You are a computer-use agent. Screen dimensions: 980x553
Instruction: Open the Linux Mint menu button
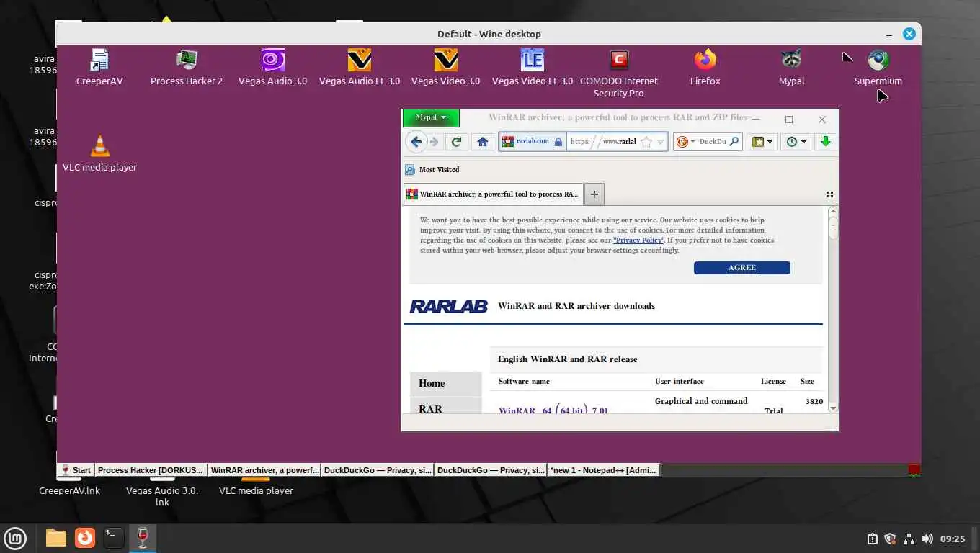[15, 538]
